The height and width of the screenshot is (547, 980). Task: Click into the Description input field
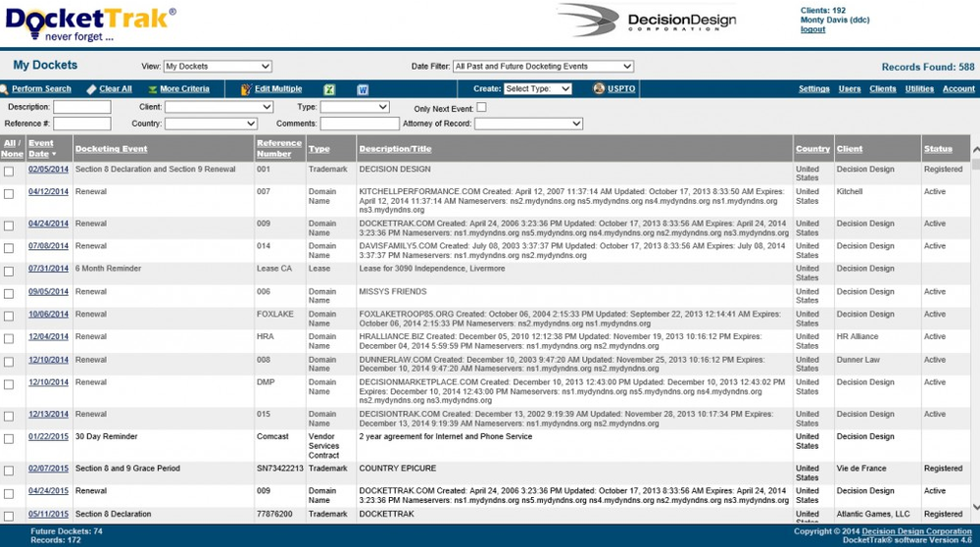click(82, 107)
